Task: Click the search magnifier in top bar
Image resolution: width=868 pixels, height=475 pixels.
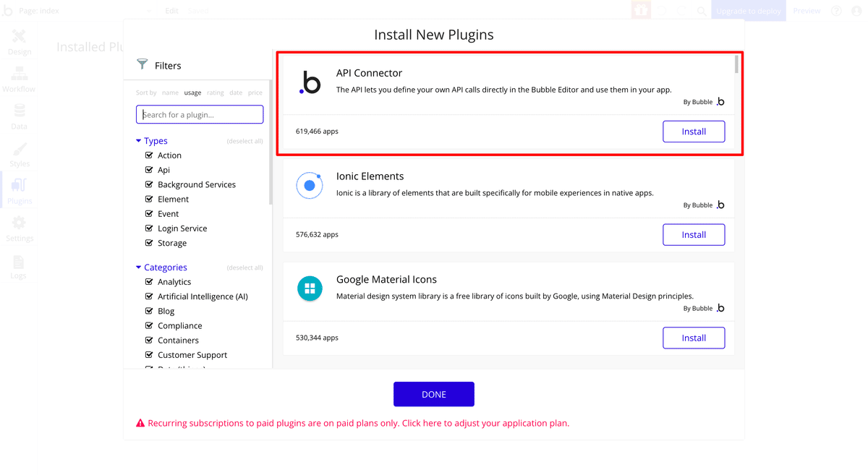Action: pyautogui.click(x=702, y=11)
